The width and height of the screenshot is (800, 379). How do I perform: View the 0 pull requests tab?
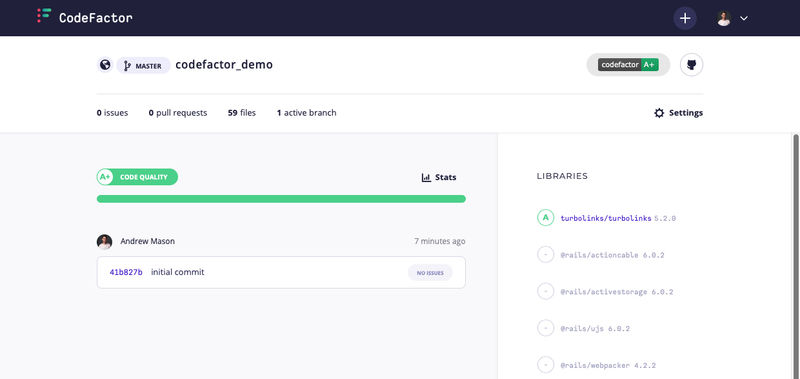[x=178, y=113]
